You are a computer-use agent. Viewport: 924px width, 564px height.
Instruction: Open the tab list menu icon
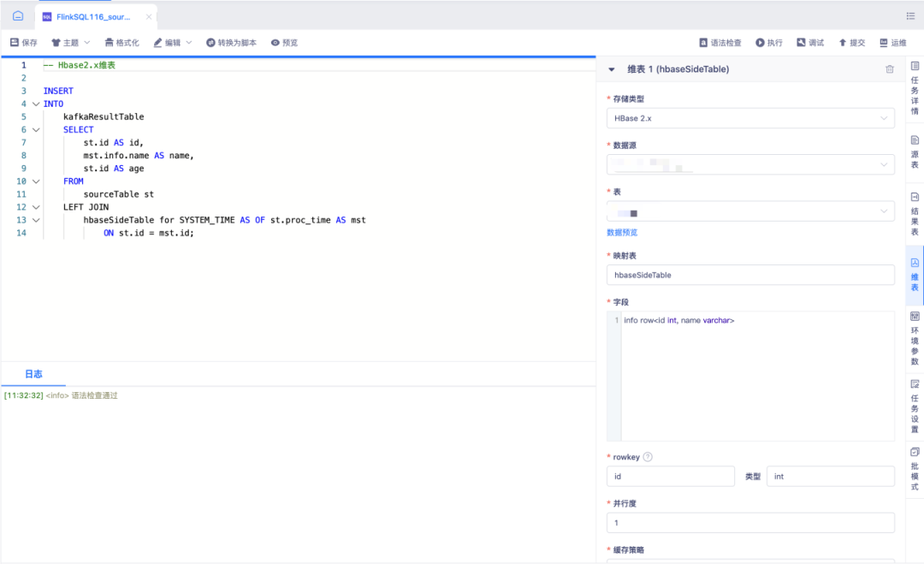tap(910, 16)
